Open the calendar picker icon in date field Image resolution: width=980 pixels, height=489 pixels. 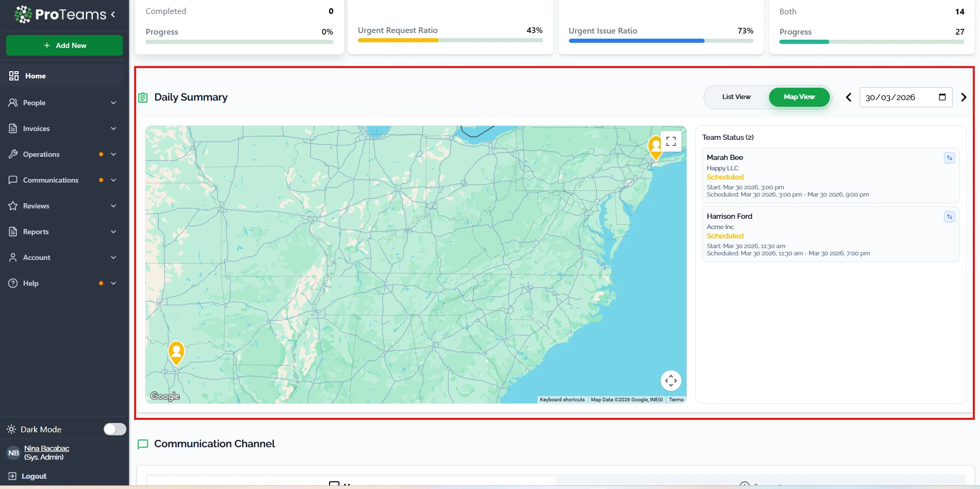[942, 97]
